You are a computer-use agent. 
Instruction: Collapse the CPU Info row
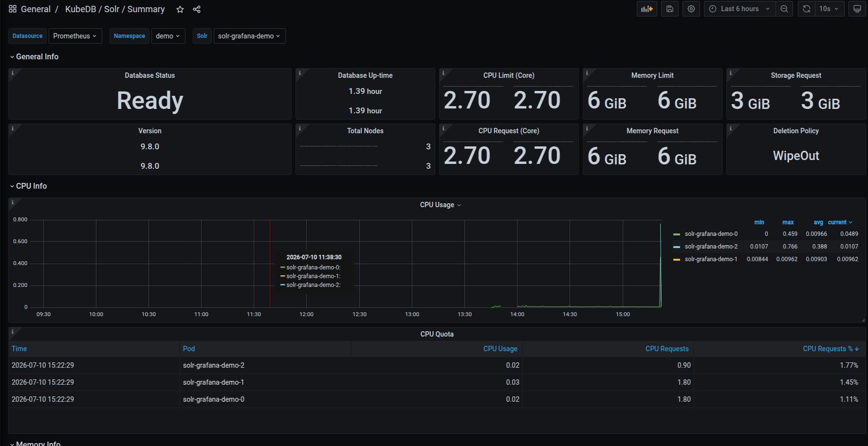click(28, 186)
